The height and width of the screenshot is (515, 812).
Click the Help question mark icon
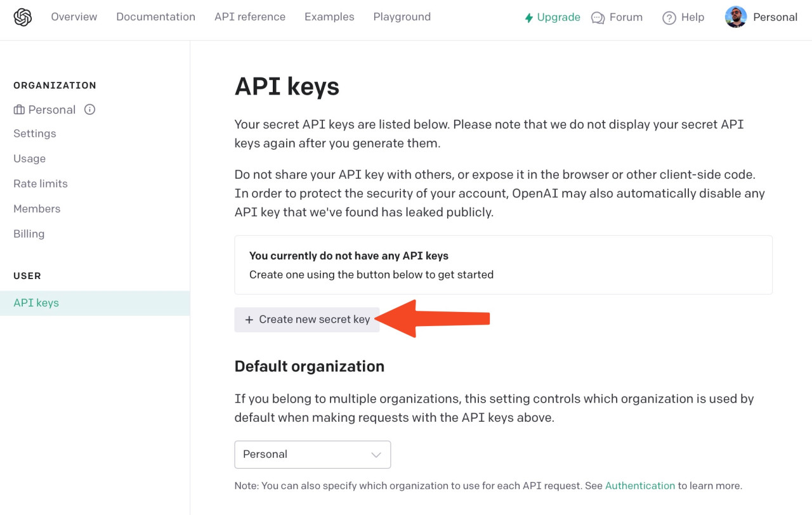click(x=669, y=18)
